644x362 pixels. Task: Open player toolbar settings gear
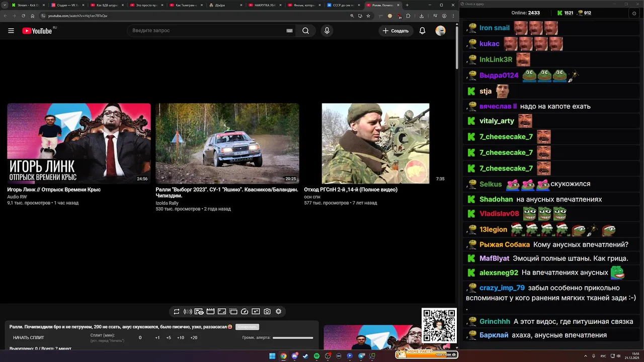[x=278, y=312]
